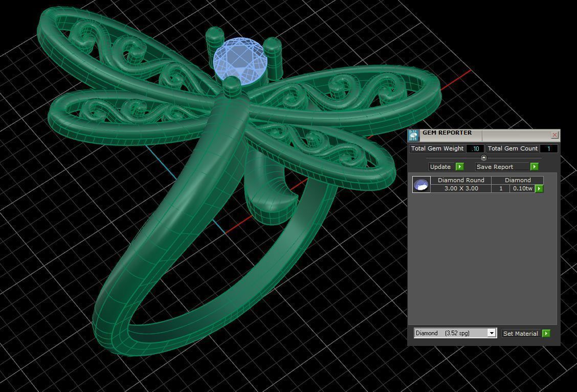The width and height of the screenshot is (577, 392).
Task: Close the Gem Reporter panel
Action: tap(554, 135)
